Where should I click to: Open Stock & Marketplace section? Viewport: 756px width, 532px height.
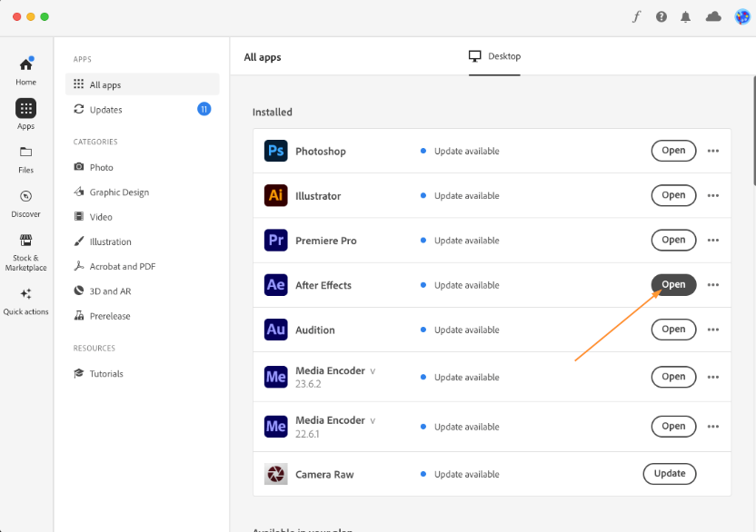point(25,251)
